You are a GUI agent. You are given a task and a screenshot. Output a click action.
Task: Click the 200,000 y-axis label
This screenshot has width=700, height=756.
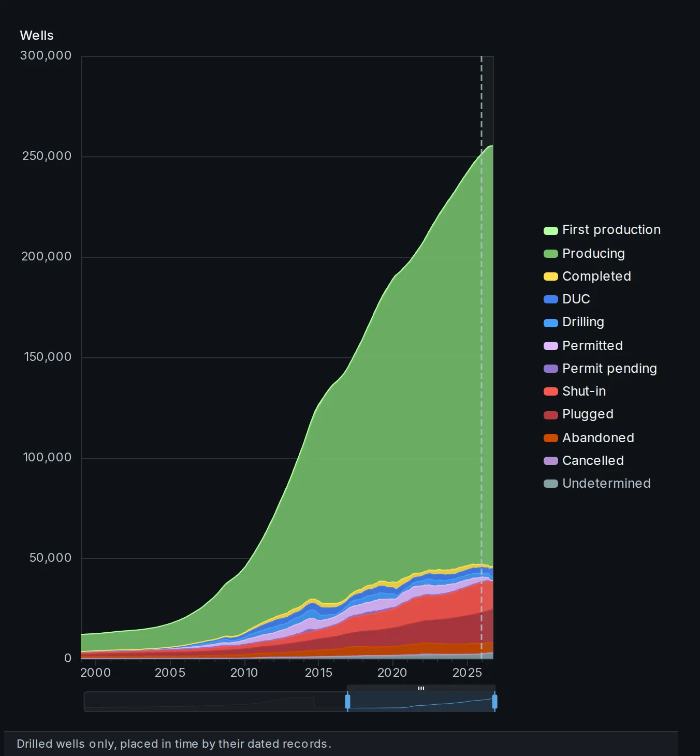(46, 257)
